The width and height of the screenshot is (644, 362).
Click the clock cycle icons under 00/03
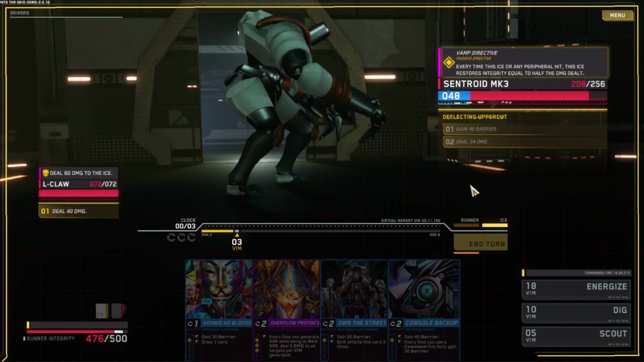coord(181,238)
